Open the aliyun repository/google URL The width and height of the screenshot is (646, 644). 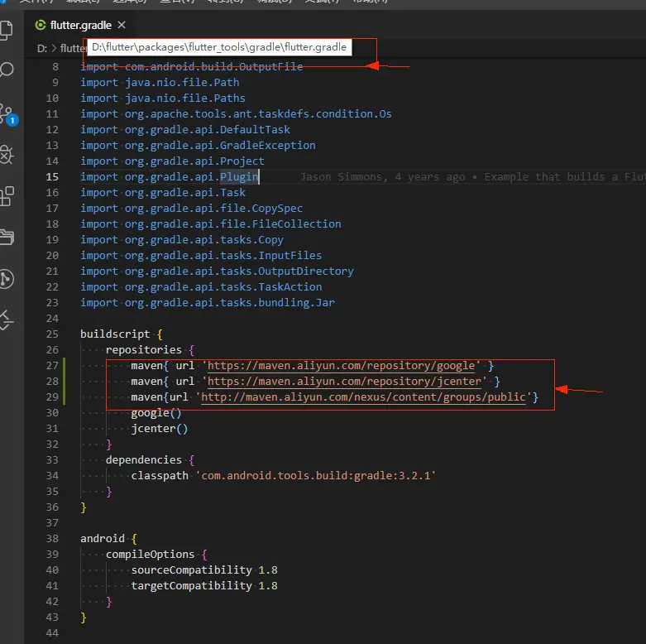click(x=341, y=365)
